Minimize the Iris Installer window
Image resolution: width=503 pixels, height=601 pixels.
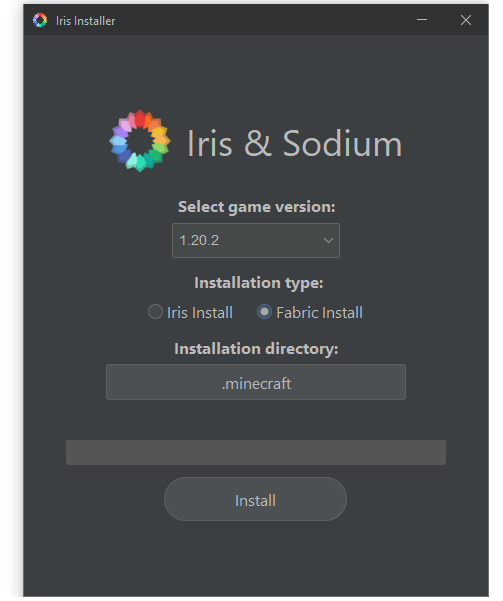coord(422,20)
